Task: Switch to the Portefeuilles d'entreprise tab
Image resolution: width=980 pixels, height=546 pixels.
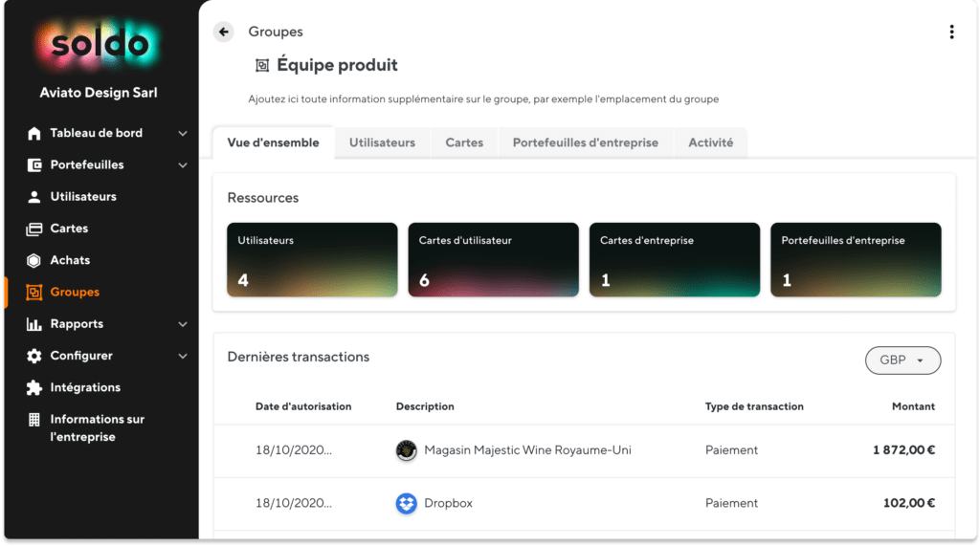Action: pos(586,142)
